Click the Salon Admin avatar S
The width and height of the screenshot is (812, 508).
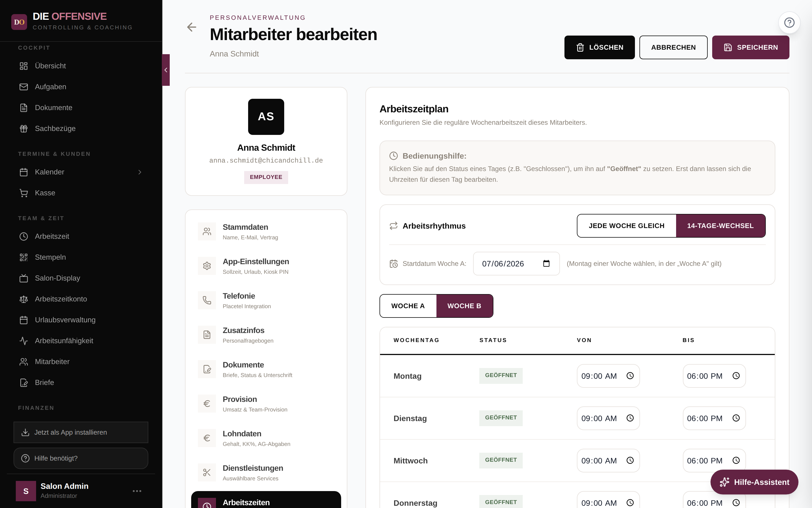(26, 491)
